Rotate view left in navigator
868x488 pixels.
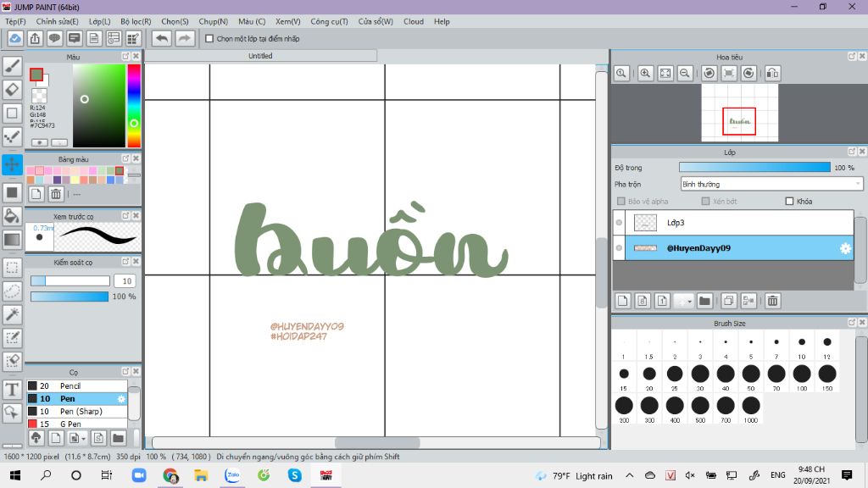tap(709, 73)
